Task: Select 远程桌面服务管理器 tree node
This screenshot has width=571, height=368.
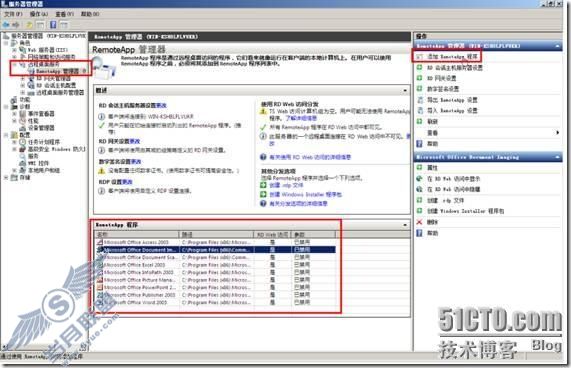Action: (x=60, y=92)
